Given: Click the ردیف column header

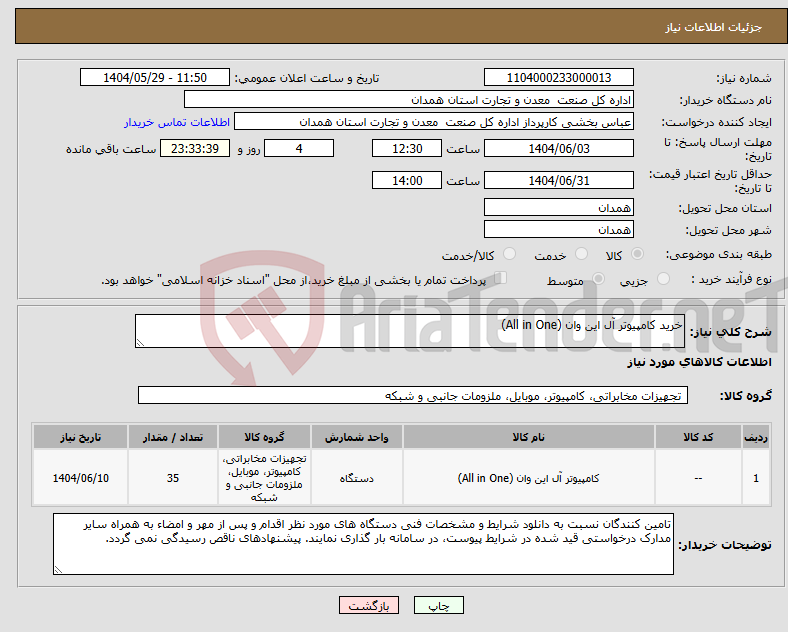Looking at the screenshot, I should (x=756, y=437).
